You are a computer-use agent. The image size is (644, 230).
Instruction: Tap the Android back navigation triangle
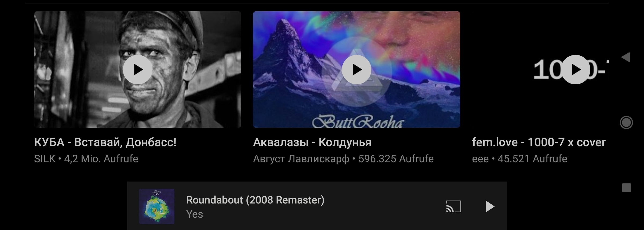626,57
